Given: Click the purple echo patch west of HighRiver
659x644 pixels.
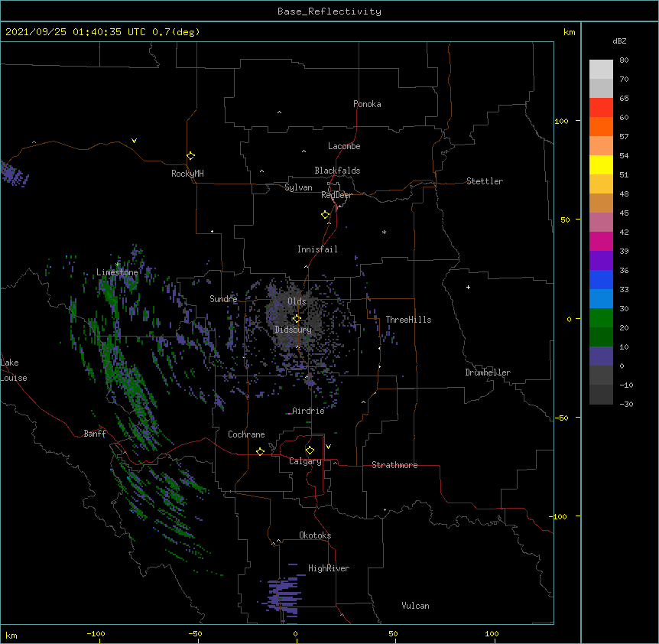Looking at the screenshot, I should (x=284, y=594).
